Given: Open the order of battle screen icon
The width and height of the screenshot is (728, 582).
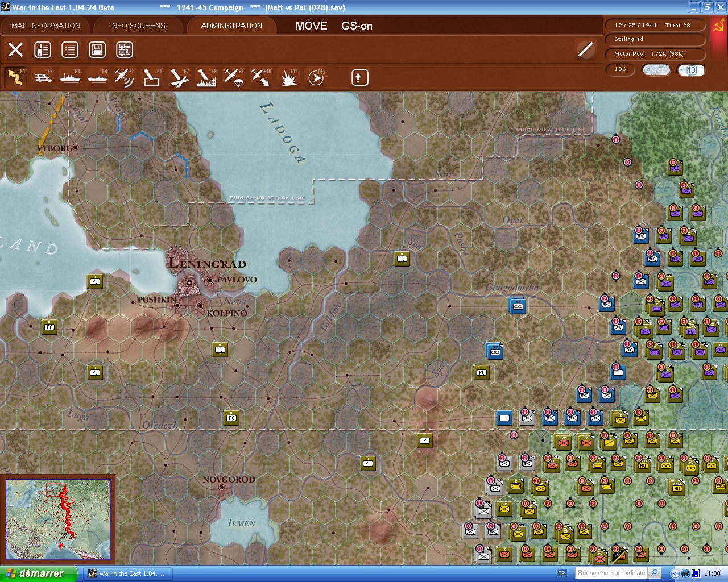Looking at the screenshot, I should [43, 49].
